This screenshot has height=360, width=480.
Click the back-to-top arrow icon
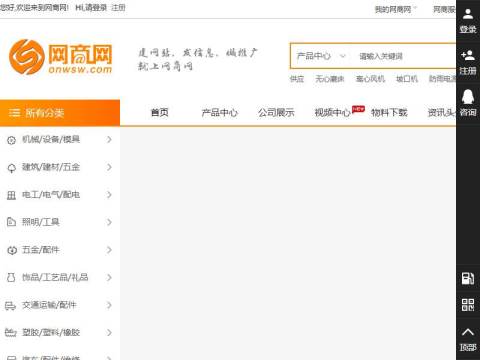[x=468, y=332]
